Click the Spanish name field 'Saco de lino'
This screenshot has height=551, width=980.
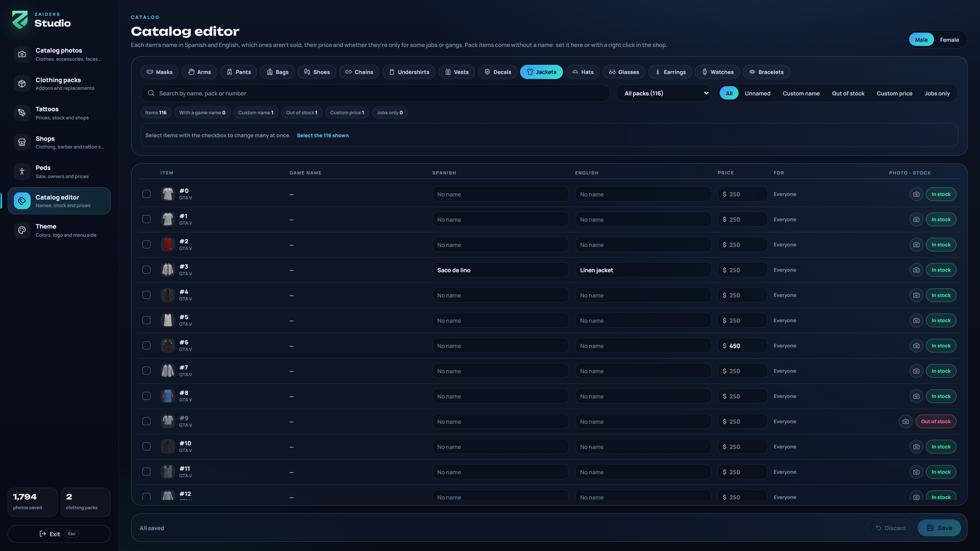pos(500,270)
